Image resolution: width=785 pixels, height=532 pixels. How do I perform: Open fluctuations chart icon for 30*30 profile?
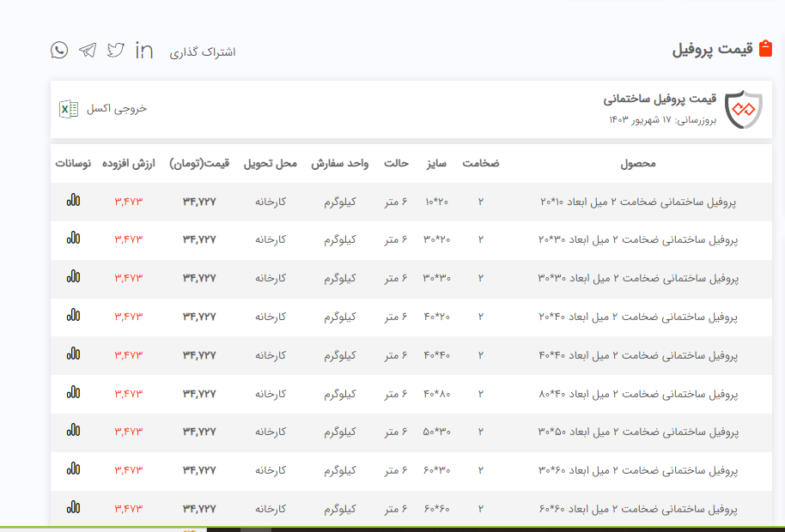coord(74,277)
